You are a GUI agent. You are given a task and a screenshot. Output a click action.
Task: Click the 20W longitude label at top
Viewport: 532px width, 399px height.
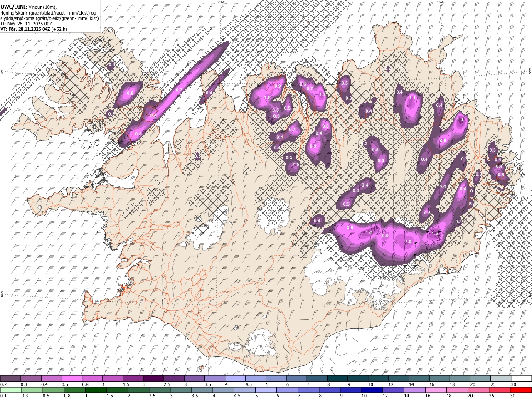click(x=221, y=2)
